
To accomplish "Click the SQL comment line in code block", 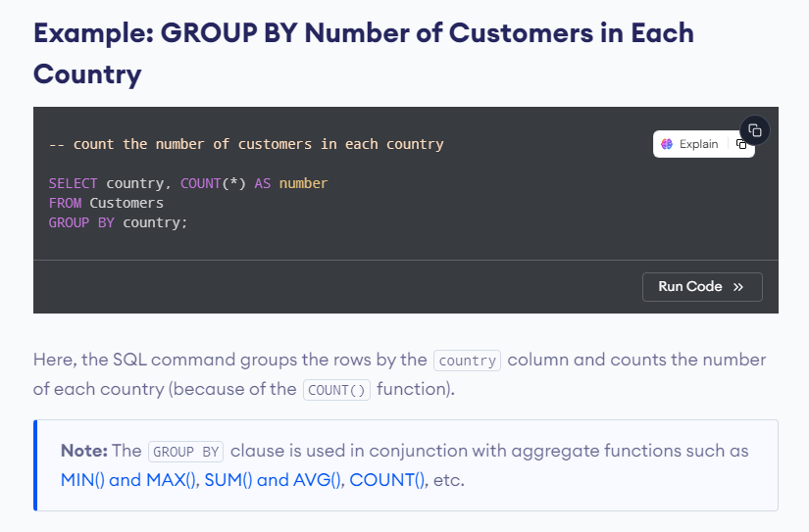I will click(246, 144).
